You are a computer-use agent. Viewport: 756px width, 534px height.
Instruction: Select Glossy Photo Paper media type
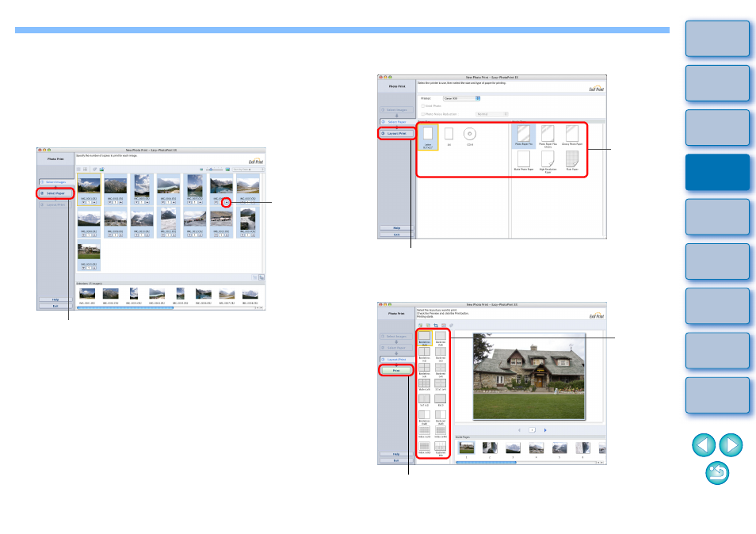[x=572, y=135]
